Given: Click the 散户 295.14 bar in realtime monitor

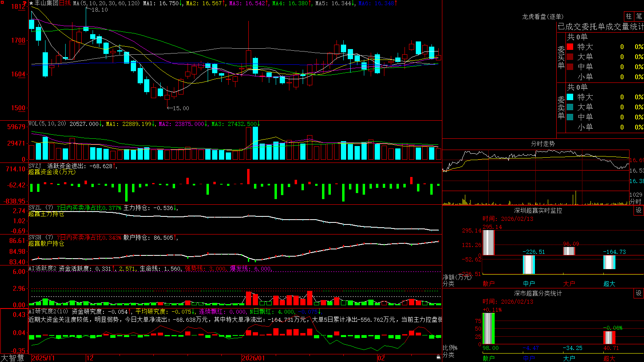Looking at the screenshot, I should click(488, 243).
